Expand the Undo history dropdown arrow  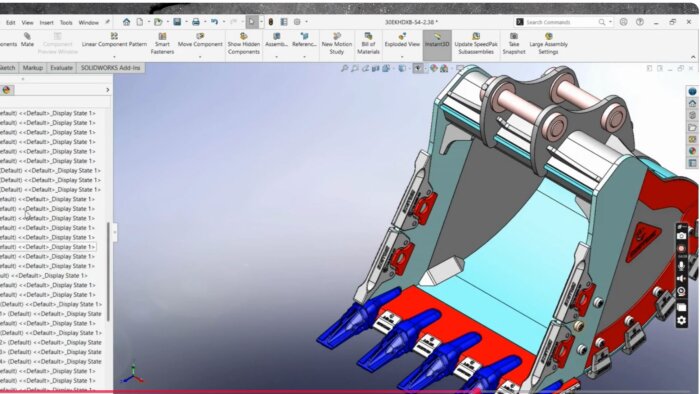point(224,22)
